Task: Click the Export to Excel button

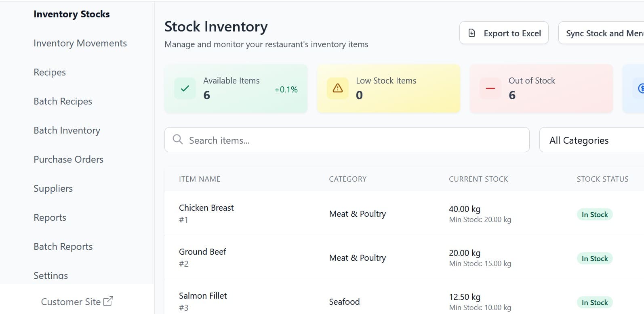Action: 504,33
